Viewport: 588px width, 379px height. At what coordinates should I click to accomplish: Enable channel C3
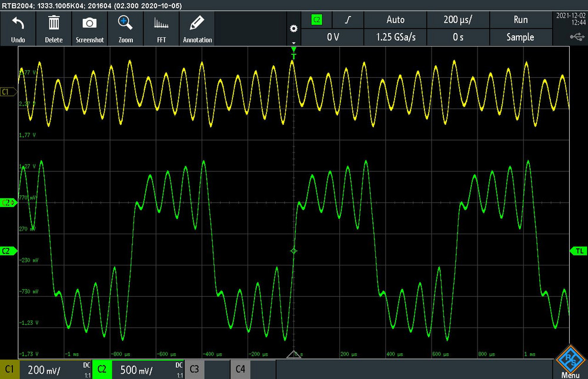(x=194, y=369)
